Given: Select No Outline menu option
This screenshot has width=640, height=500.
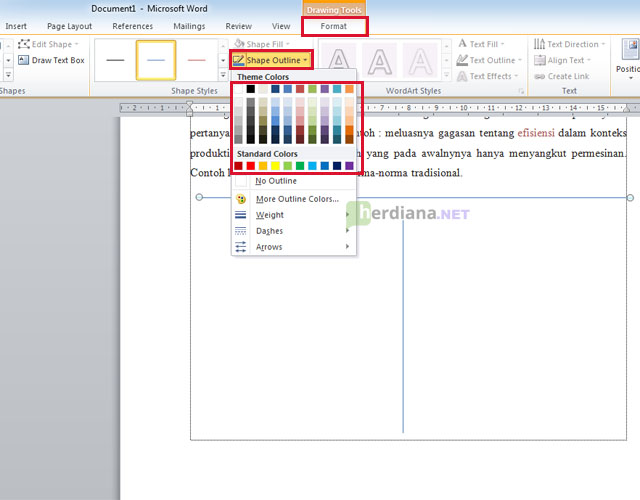Looking at the screenshot, I should pos(294,181).
